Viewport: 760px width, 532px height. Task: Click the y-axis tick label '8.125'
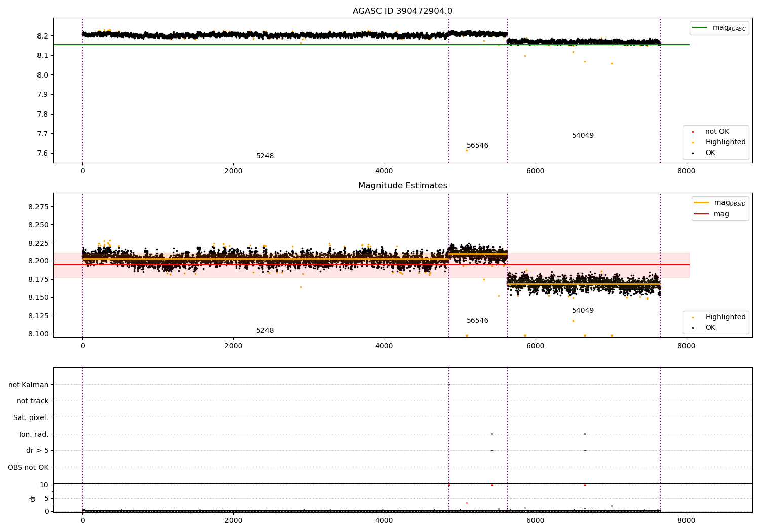(39, 316)
